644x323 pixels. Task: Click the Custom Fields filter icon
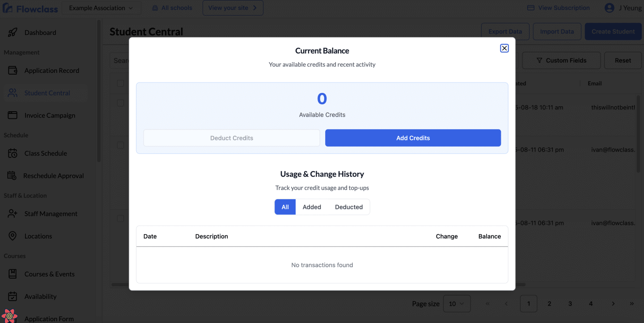click(x=539, y=60)
